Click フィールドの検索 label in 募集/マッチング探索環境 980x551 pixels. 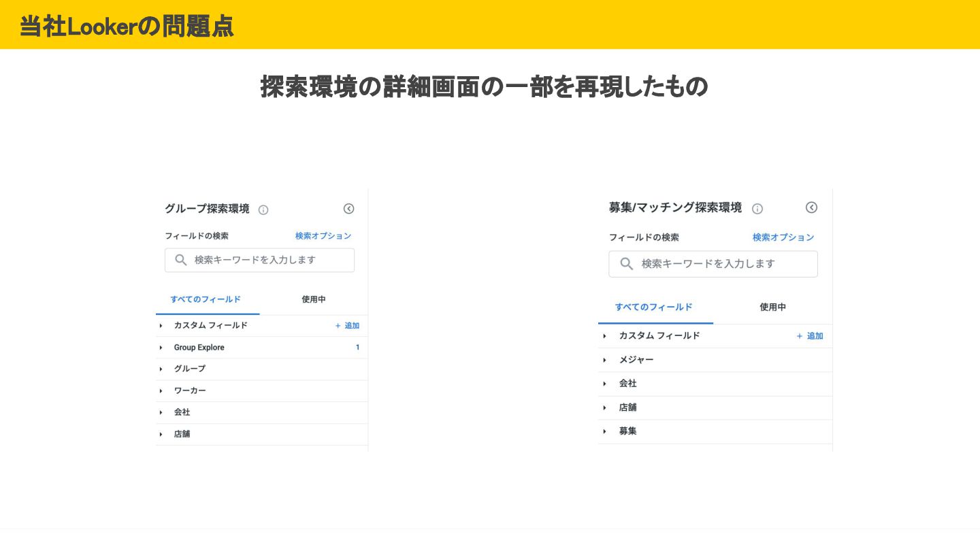[x=644, y=237]
